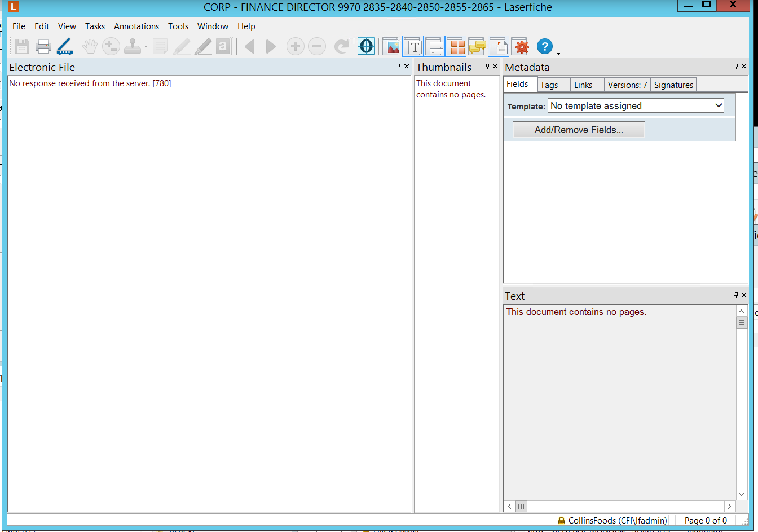Open the Annotations menu
The width and height of the screenshot is (758, 532).
[136, 26]
